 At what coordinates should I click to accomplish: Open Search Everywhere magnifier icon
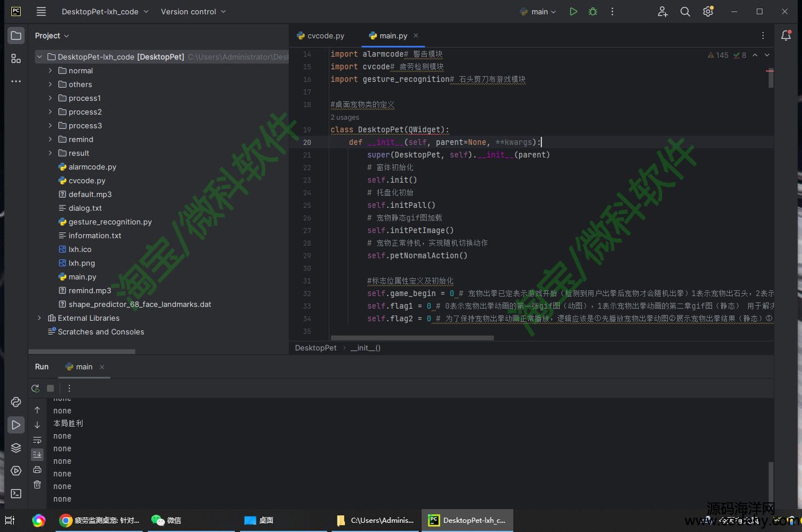[685, 11]
